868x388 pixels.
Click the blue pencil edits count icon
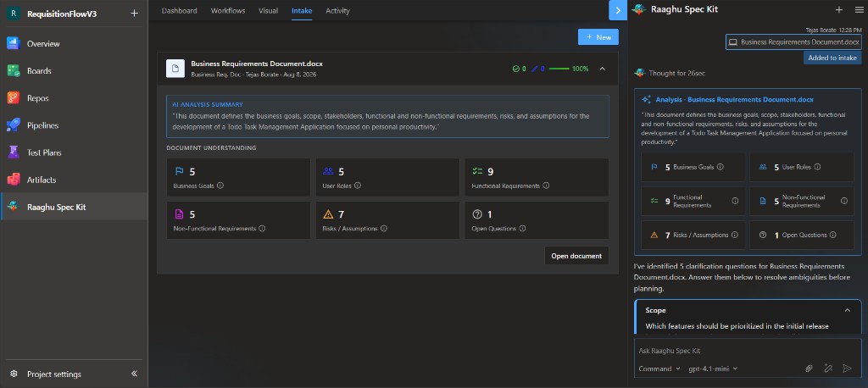(x=534, y=69)
